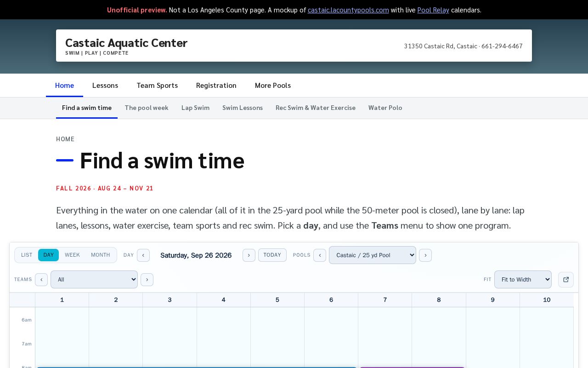The width and height of the screenshot is (588, 368).
Task: Select the Find a swim time tab
Action: (87, 108)
